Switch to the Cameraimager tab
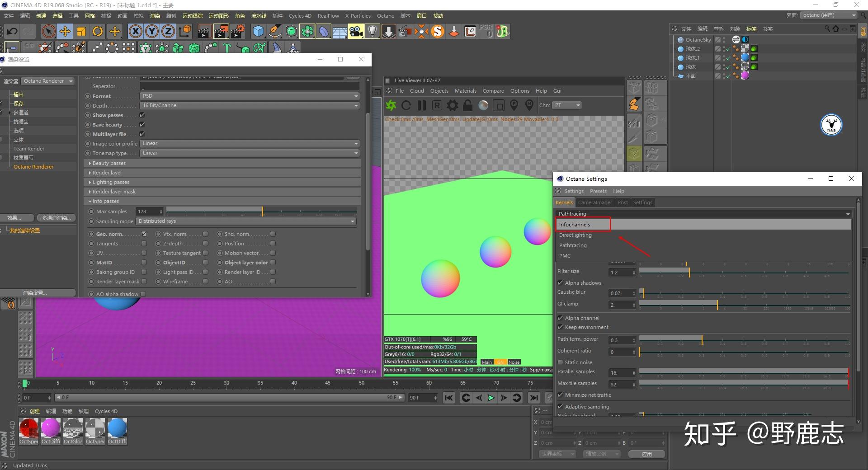Viewport: 868px width, 470px height. click(595, 202)
